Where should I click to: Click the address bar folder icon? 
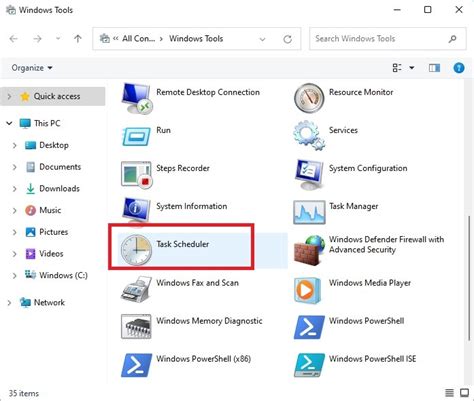click(105, 39)
